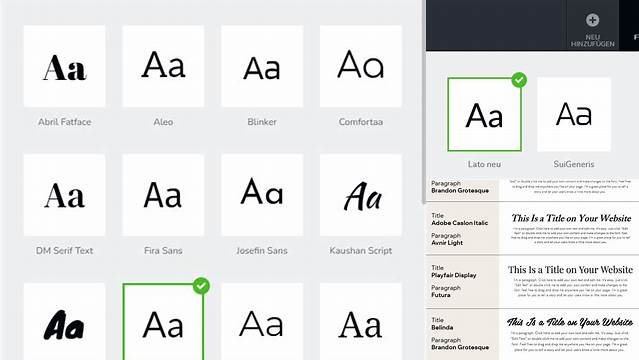
Task: Pick the Blinker font tile
Action: (x=262, y=66)
